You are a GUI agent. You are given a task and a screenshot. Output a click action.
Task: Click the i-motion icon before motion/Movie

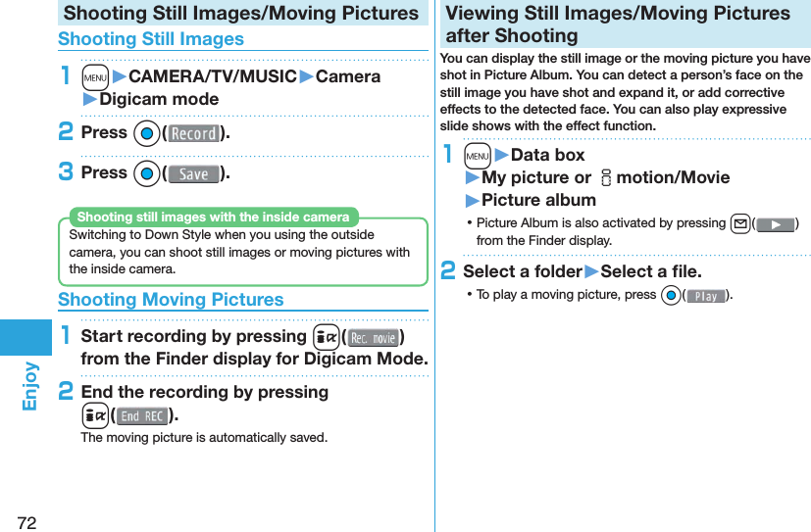606,178
